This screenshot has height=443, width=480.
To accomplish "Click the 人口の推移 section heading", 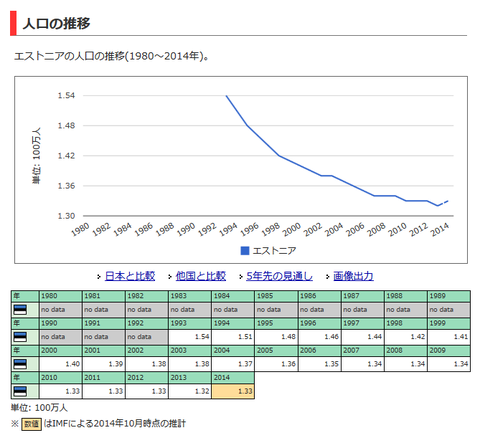I will tap(56, 23).
